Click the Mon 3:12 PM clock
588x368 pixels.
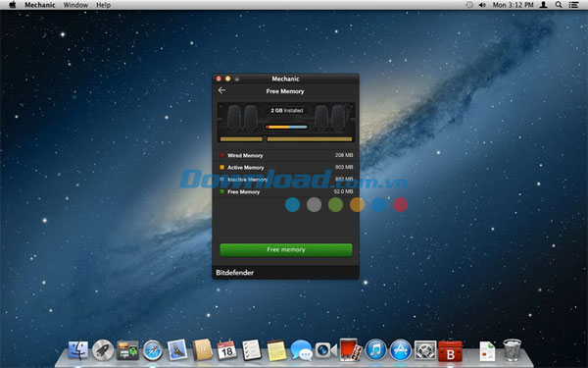tap(513, 5)
